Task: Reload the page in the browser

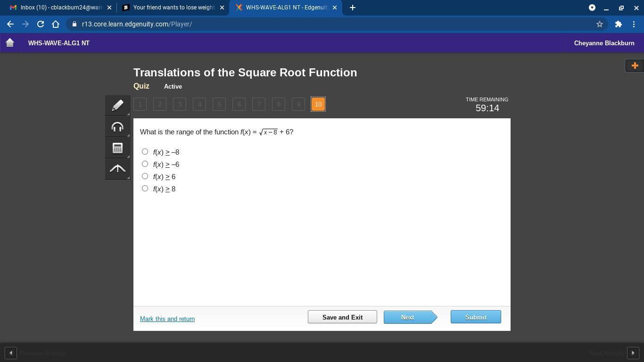Action: click(x=41, y=24)
